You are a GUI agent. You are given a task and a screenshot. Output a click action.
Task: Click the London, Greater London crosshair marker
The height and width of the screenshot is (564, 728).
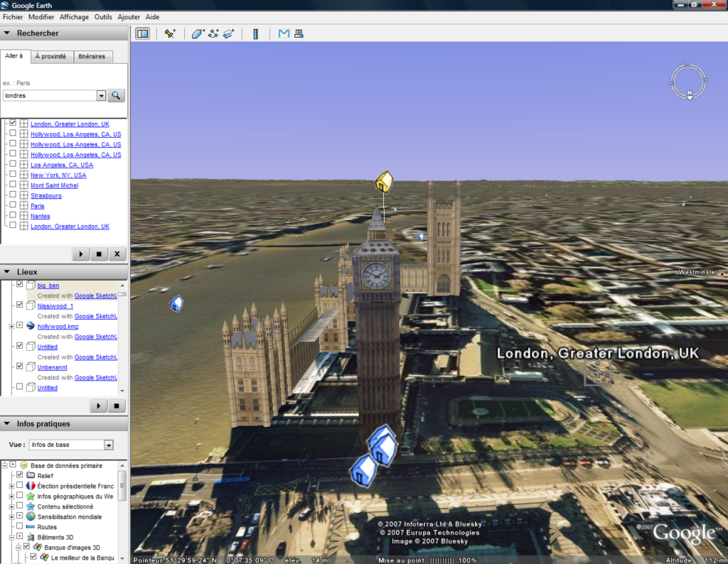[x=597, y=372]
